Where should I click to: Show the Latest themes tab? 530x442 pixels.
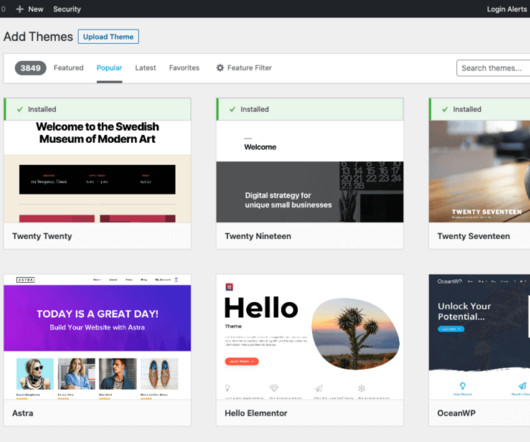click(145, 68)
